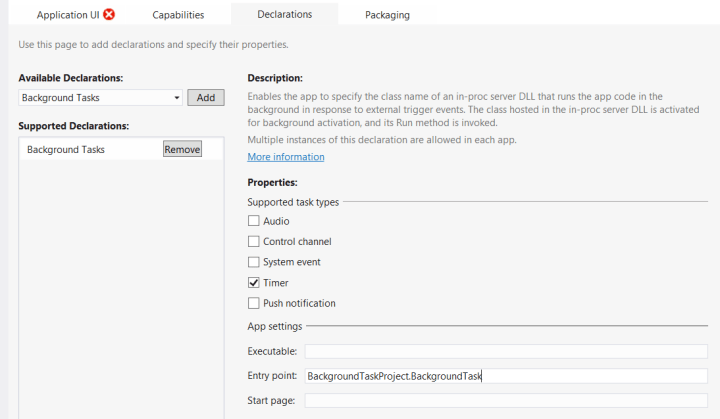Switch to the Application UI tab
The width and height of the screenshot is (720, 419).
click(x=68, y=15)
